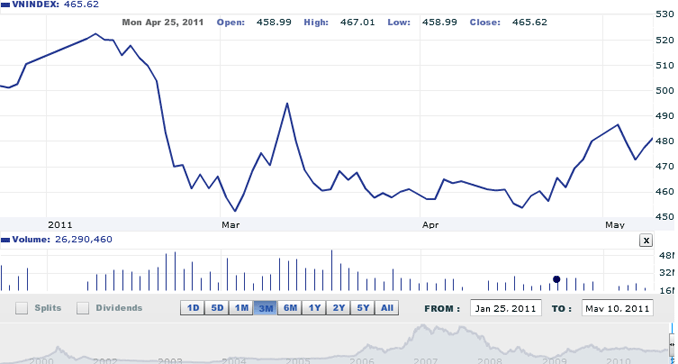Click the date Mon Apr 25, 2011
Screen dimensions: 678x364
163,22
